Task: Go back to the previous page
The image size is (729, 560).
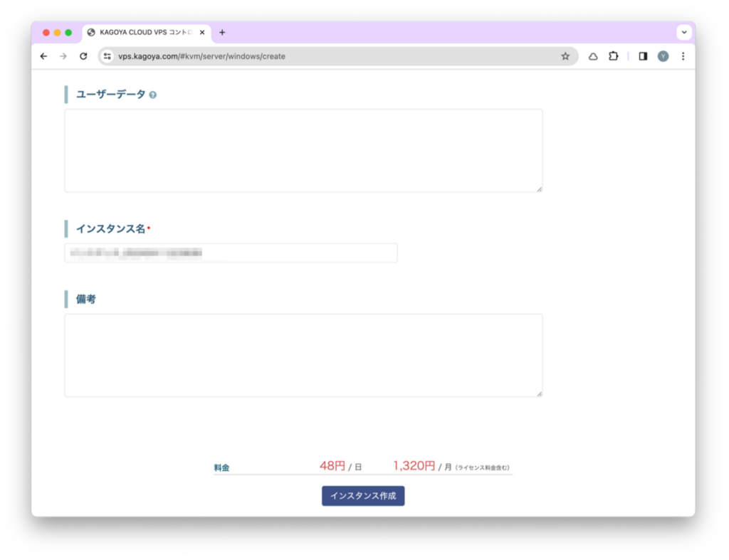Action: [43, 56]
